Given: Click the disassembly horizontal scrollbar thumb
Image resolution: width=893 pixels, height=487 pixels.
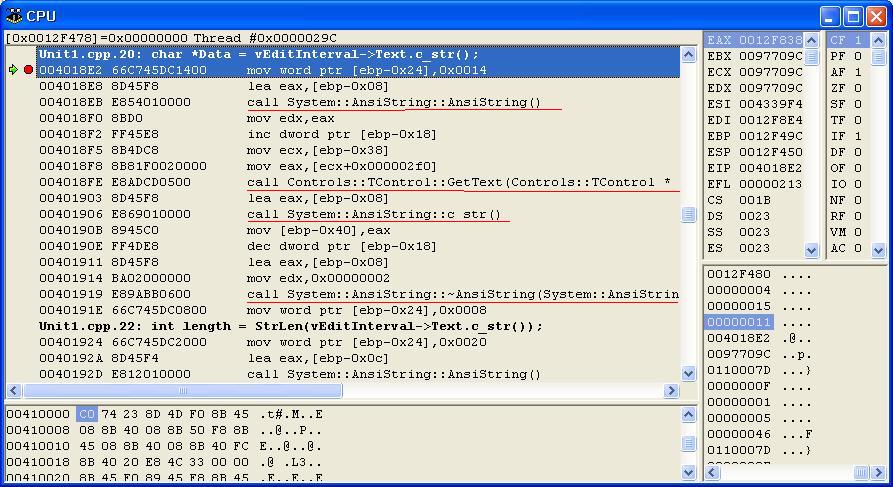Looking at the screenshot, I should (182, 391).
